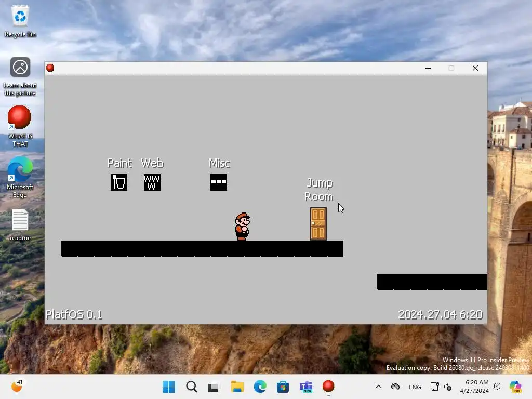Open File Explorer from the taskbar
This screenshot has width=532, height=399.
tap(237, 387)
